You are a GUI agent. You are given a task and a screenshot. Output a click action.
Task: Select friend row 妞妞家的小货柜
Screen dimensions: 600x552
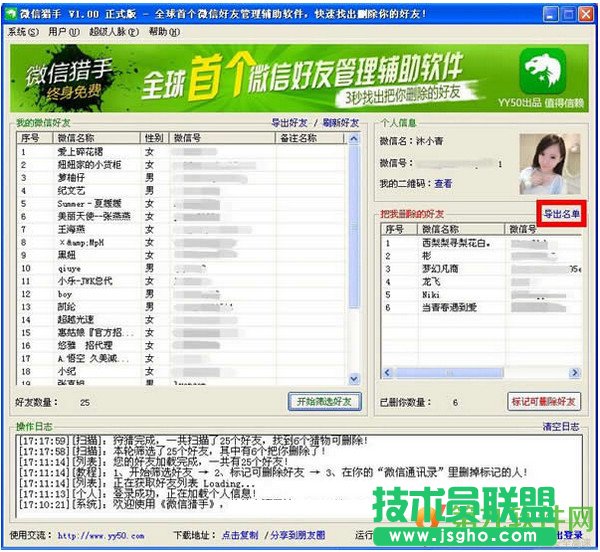(x=183, y=165)
